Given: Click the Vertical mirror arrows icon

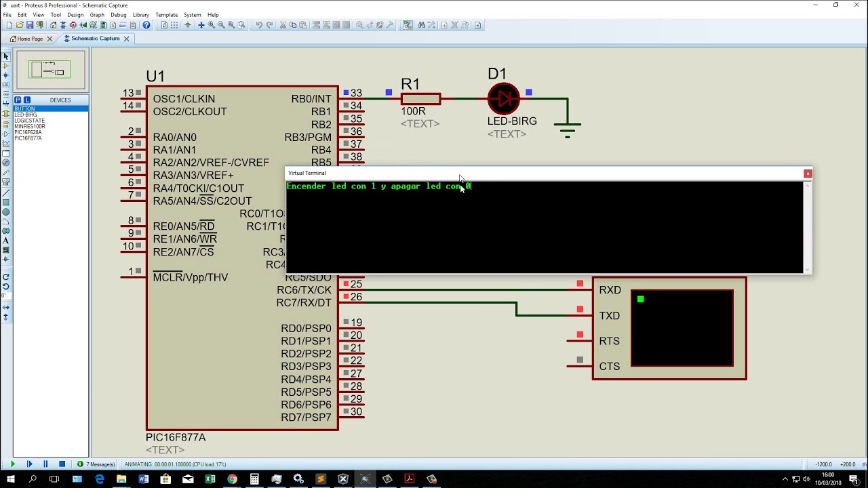Looking at the screenshot, I should pyautogui.click(x=6, y=317).
